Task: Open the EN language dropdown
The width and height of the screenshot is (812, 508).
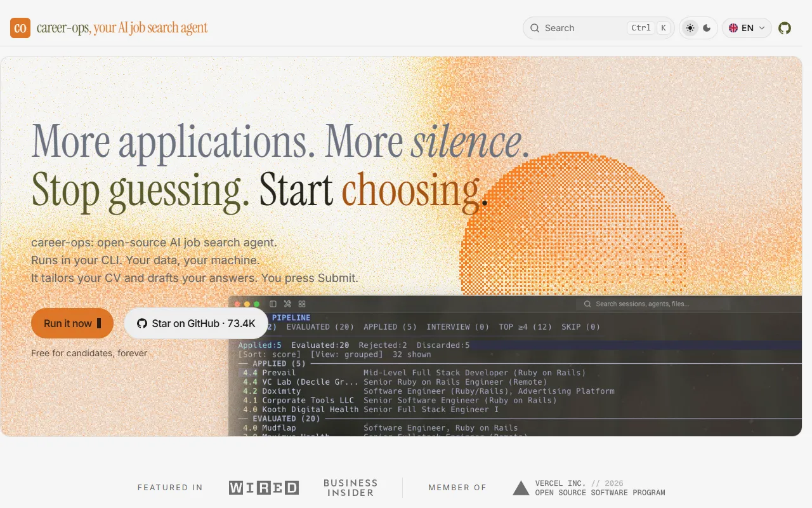Action: [x=747, y=28]
